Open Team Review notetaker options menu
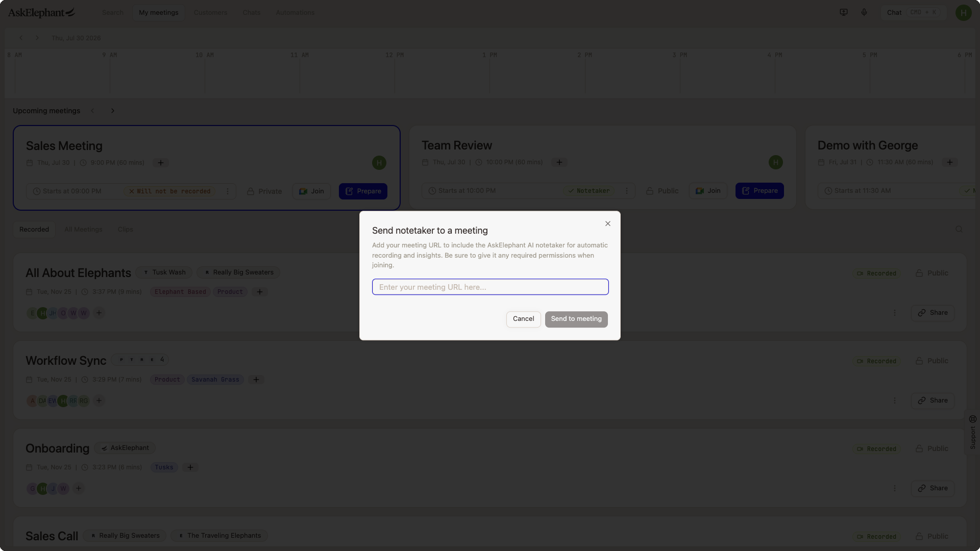Viewport: 980px width, 551px height. [x=627, y=191]
